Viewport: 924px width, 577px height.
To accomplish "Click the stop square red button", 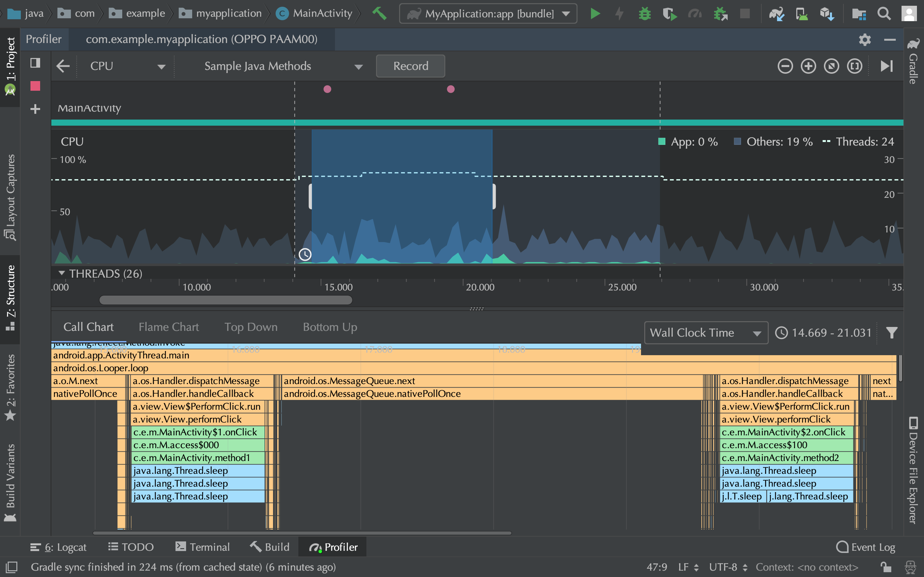I will (35, 86).
